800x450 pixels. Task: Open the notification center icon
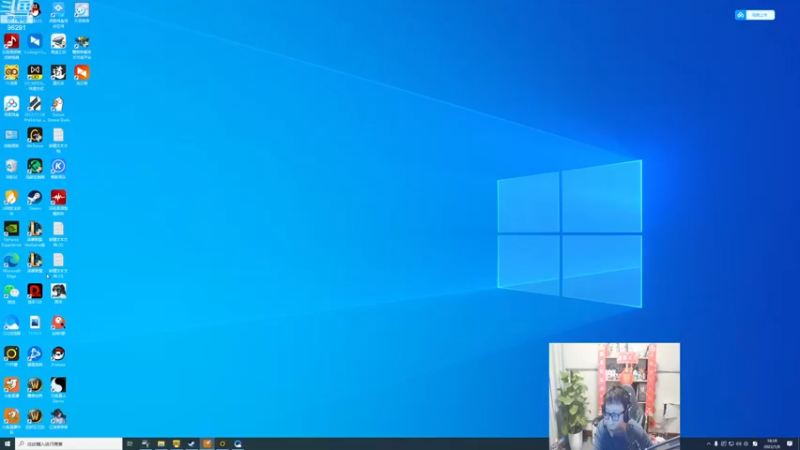tap(790, 444)
